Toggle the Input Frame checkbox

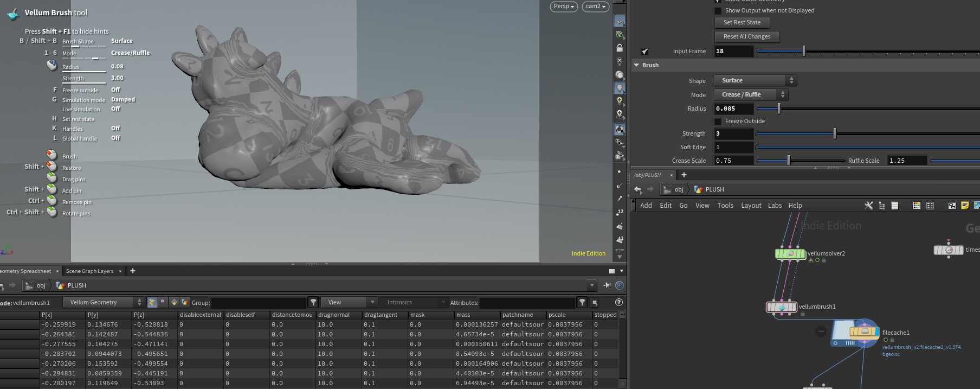(644, 52)
